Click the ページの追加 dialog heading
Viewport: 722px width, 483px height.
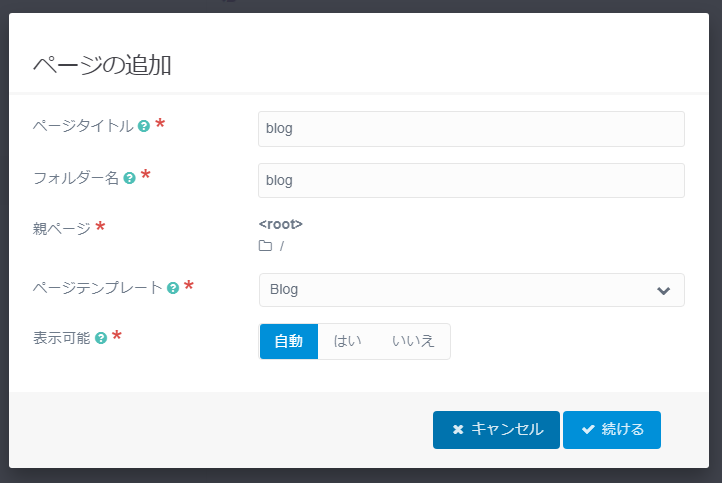point(102,66)
